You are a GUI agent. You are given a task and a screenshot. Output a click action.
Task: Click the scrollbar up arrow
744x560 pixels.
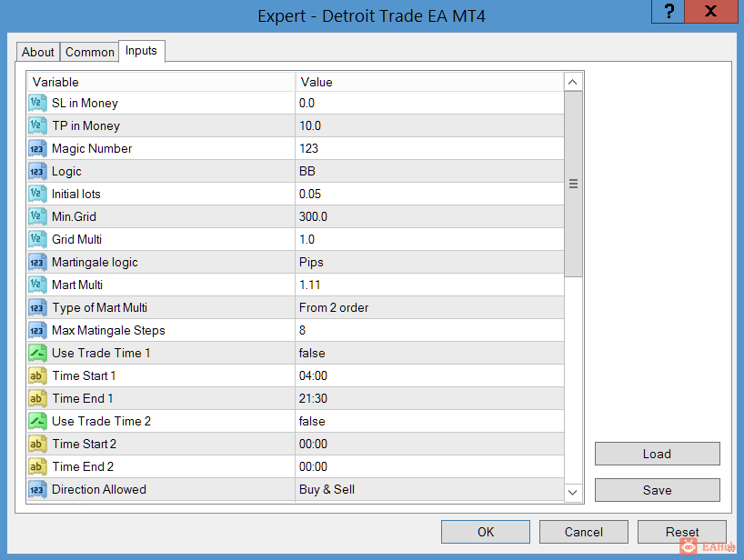tap(573, 82)
